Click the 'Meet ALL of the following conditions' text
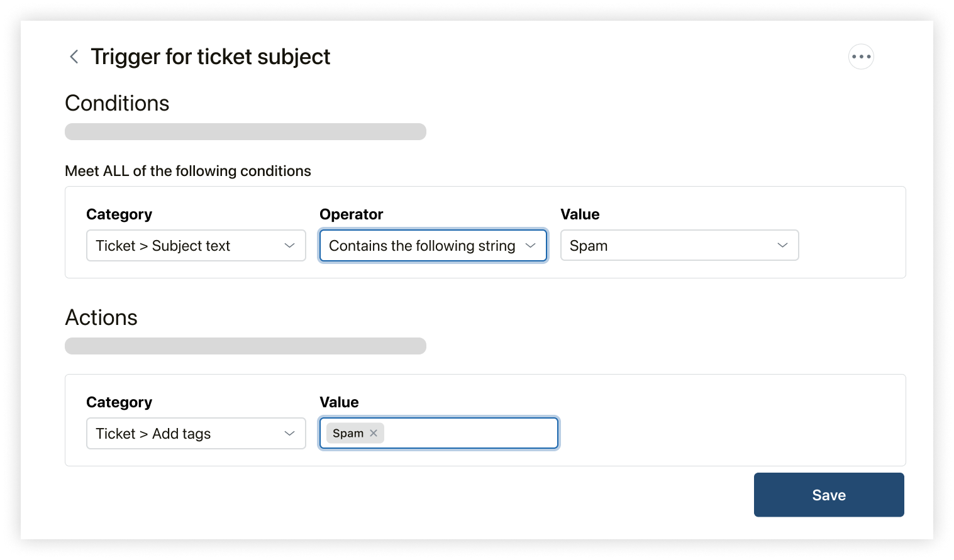Image resolution: width=954 pixels, height=560 pixels. coord(188,171)
